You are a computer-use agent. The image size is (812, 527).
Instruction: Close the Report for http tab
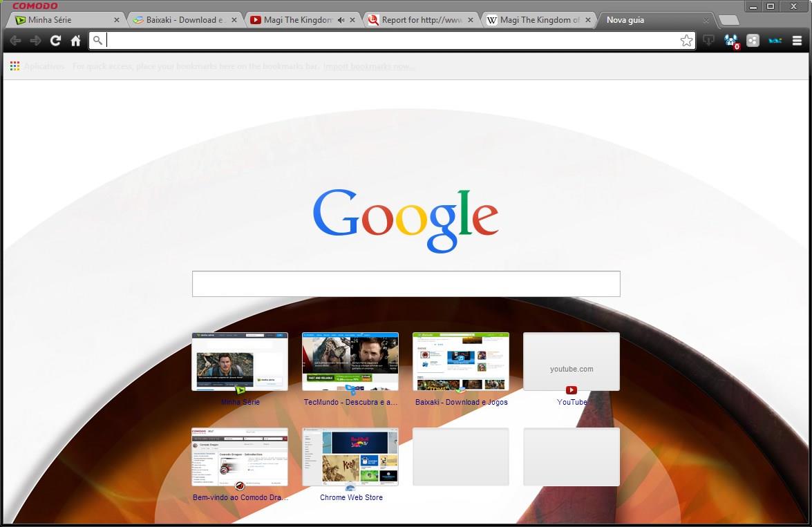(x=470, y=20)
